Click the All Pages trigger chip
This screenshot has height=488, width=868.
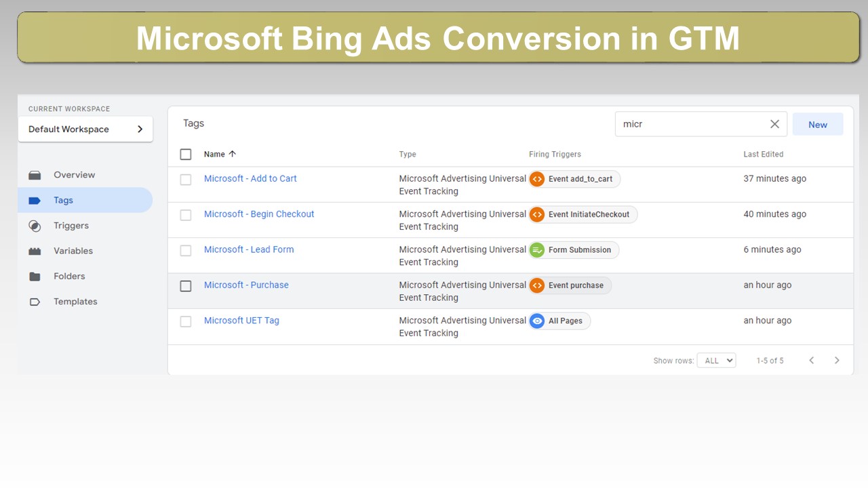[559, 321]
